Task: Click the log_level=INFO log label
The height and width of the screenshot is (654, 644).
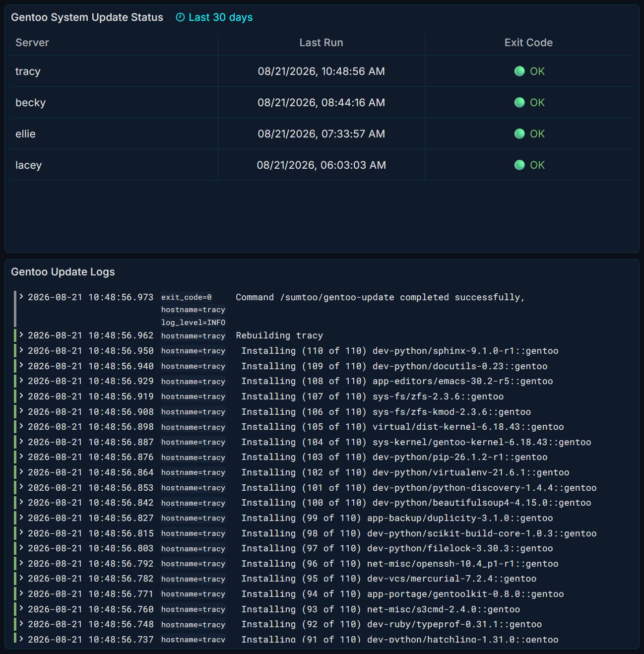Action: click(x=193, y=323)
